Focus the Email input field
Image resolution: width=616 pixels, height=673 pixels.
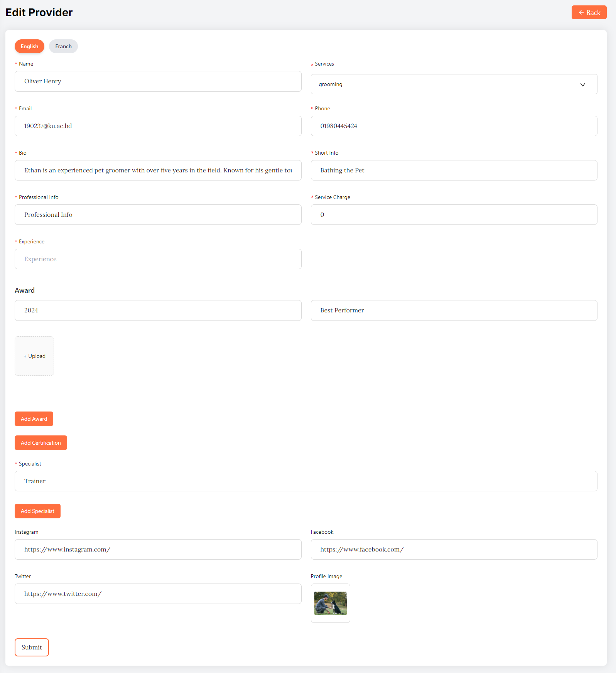click(158, 126)
